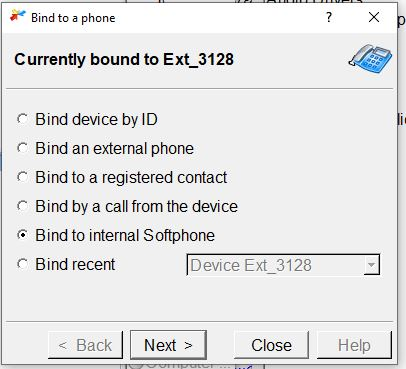Click the 'Bind to a phone' title text

tap(73, 18)
